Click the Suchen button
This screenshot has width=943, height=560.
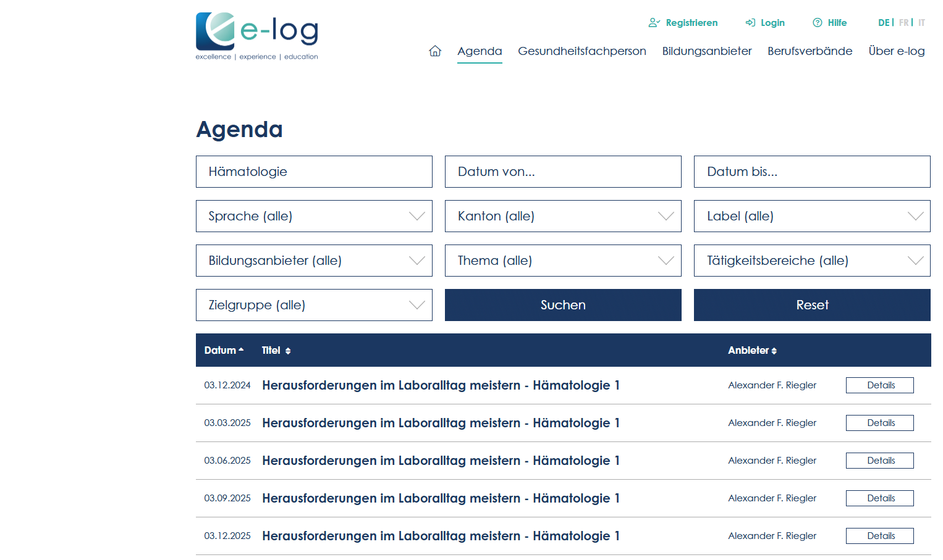pos(562,305)
